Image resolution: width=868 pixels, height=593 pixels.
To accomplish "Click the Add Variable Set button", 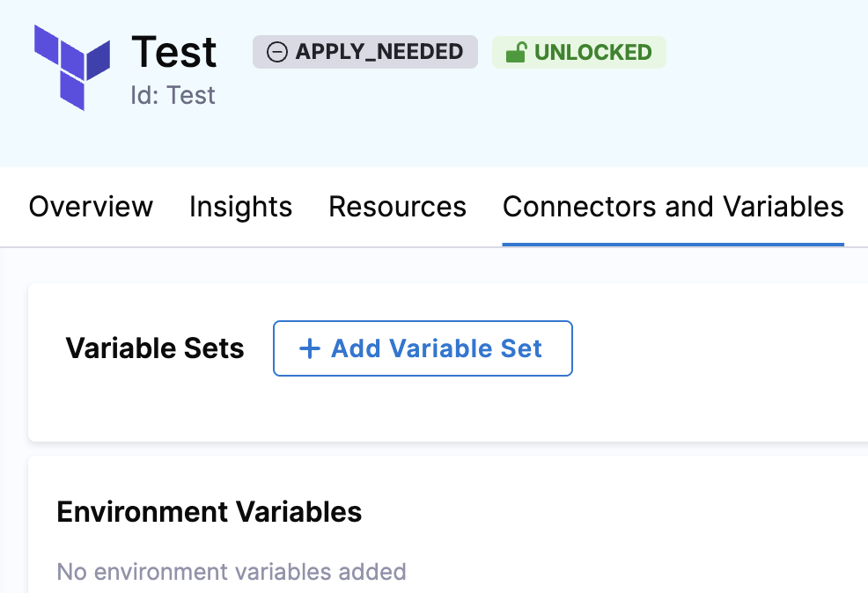I will pos(423,348).
